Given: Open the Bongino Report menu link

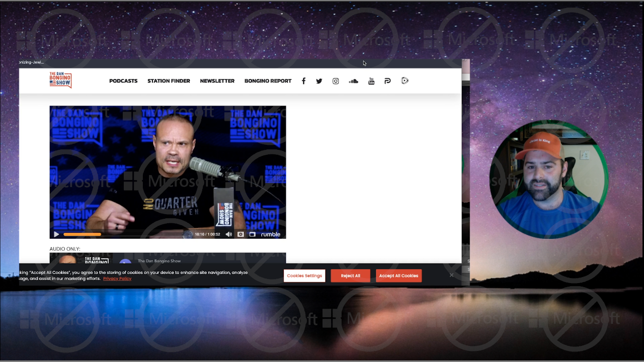Looking at the screenshot, I should 268,81.
